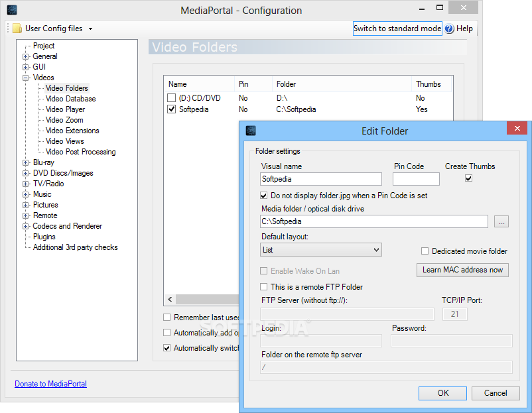
Task: Expand the General tree node
Action: tap(25, 56)
